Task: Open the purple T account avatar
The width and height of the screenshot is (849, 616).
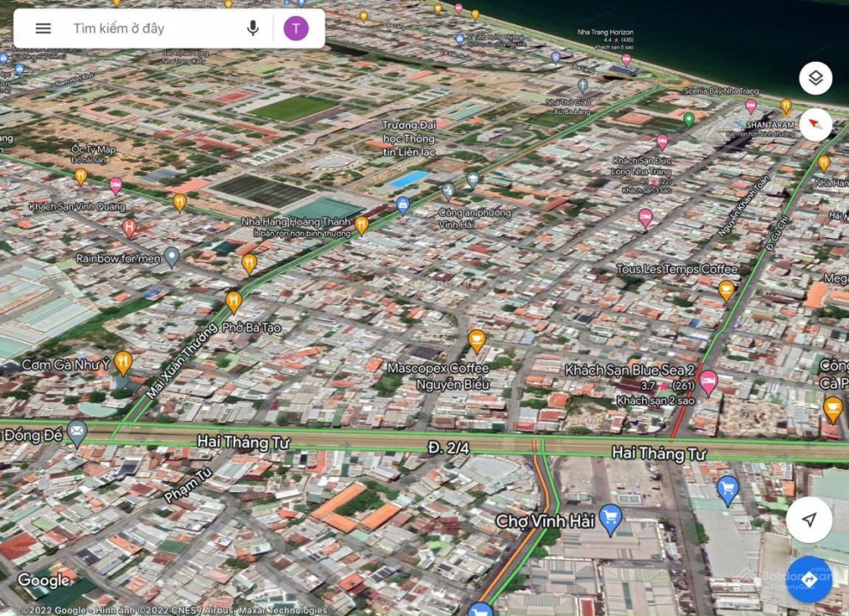Action: click(296, 28)
